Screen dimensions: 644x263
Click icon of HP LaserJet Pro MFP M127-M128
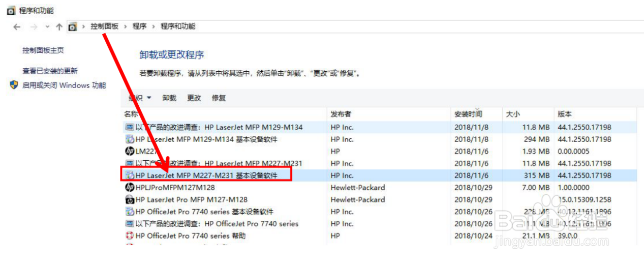[130, 199]
